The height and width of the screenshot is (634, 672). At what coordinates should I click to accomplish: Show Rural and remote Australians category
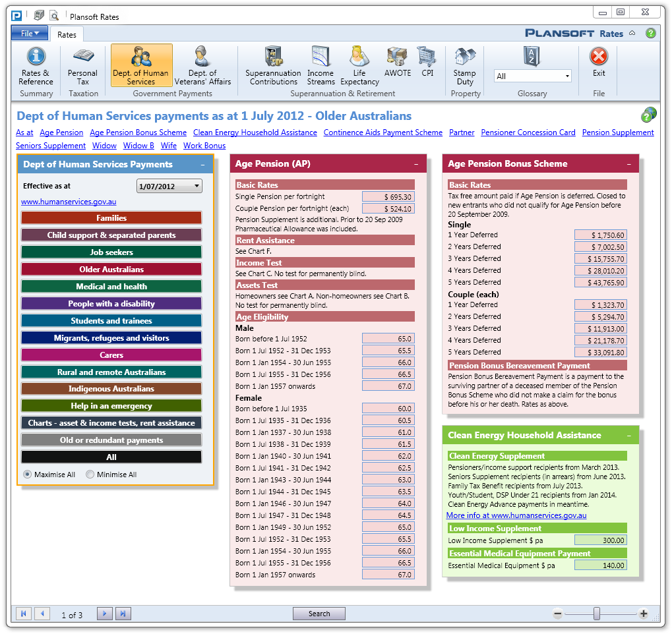pos(111,372)
